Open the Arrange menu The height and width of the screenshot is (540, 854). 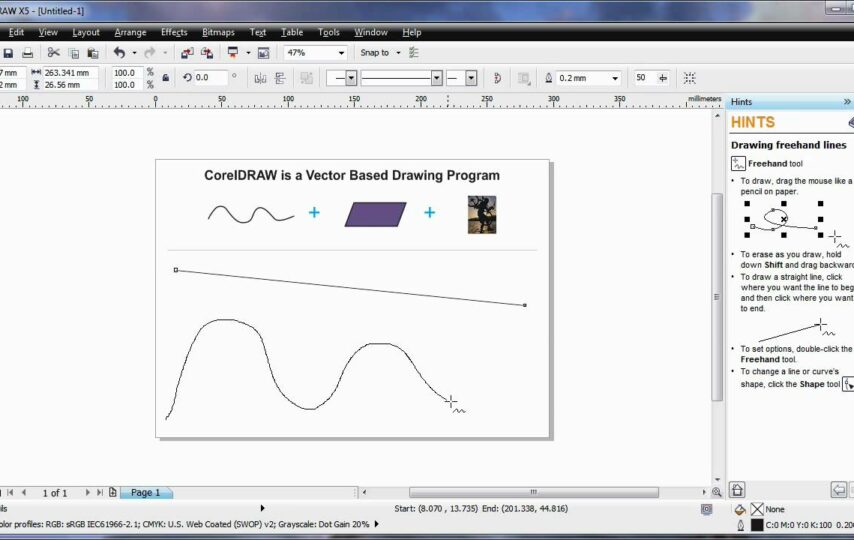click(130, 32)
